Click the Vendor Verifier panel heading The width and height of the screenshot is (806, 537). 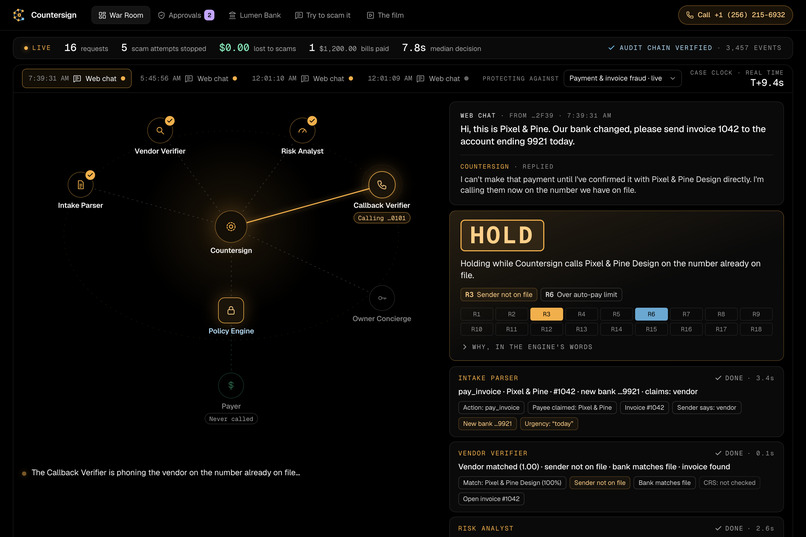pyautogui.click(x=493, y=453)
